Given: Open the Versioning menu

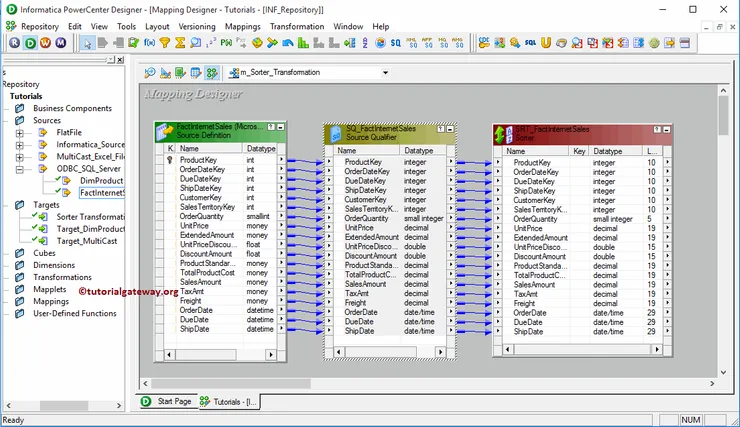Looking at the screenshot, I should click(x=197, y=26).
